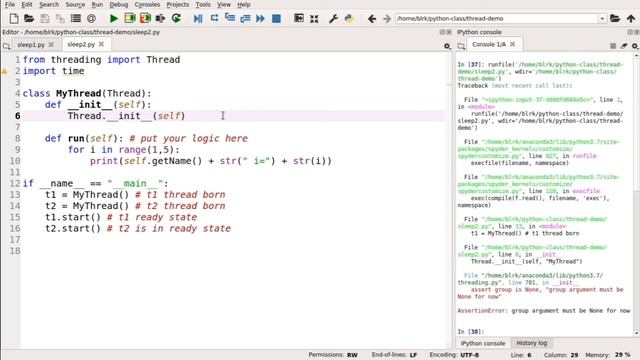Open the Search menu
Viewport: 640px width, 360px height.
[x=49, y=4]
